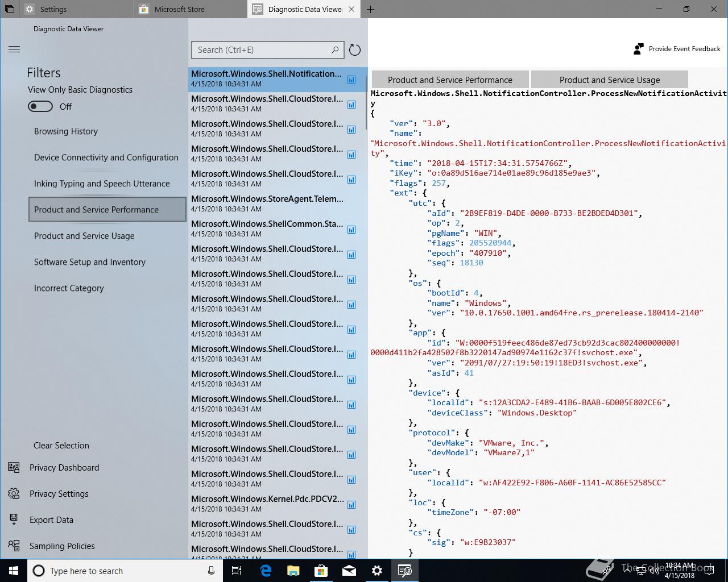Filter by Incorrect Category
Viewport: 728px width, 582px height.
tap(69, 288)
